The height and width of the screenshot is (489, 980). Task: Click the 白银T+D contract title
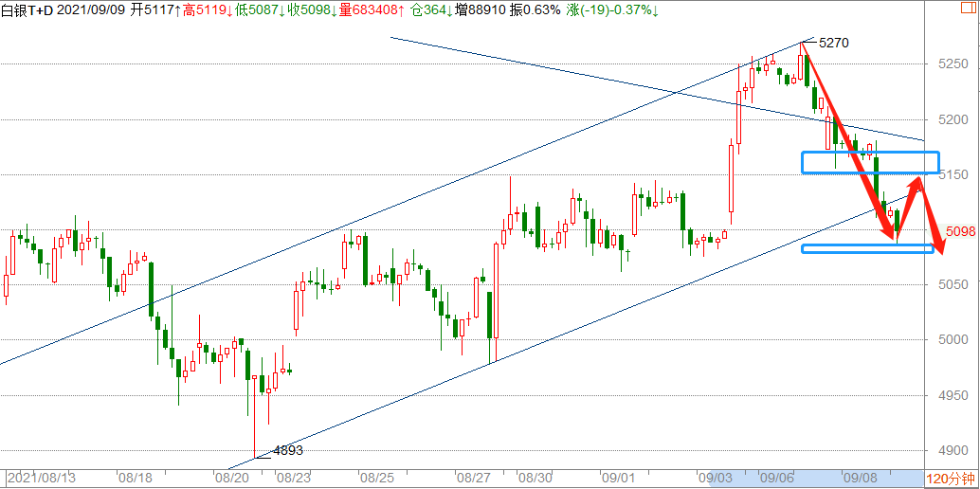[x=27, y=10]
